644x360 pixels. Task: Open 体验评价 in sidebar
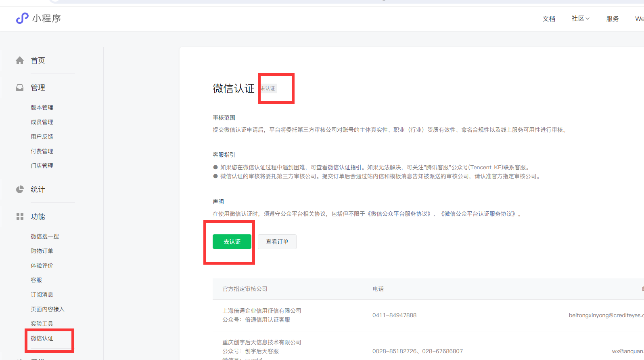(42, 265)
